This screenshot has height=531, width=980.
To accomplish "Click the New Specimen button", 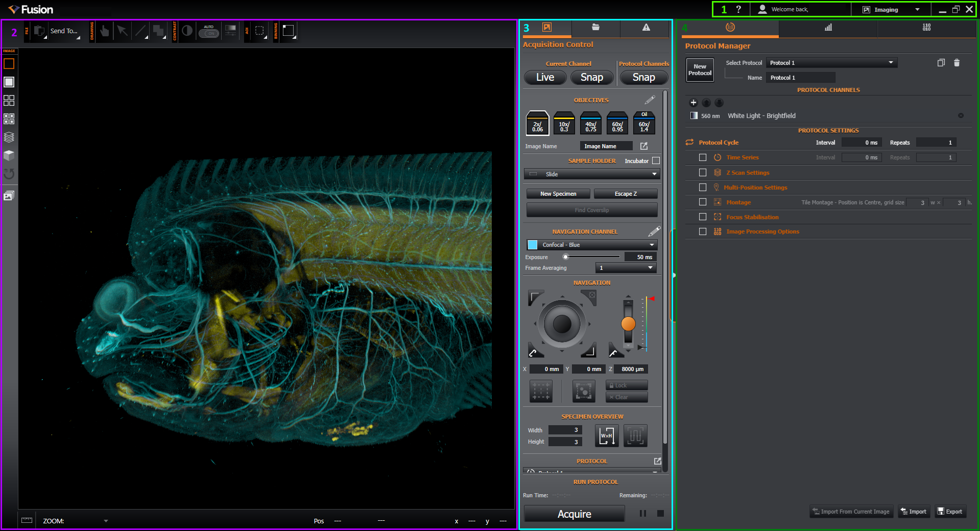I will tap(558, 194).
